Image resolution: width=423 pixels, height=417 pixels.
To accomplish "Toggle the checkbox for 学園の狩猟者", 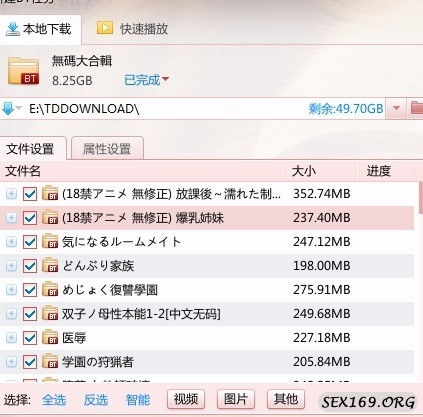I will click(x=30, y=362).
